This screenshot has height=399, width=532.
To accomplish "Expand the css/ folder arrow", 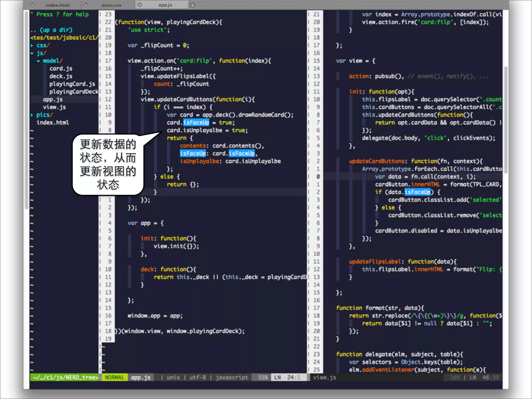I will 32,45.
